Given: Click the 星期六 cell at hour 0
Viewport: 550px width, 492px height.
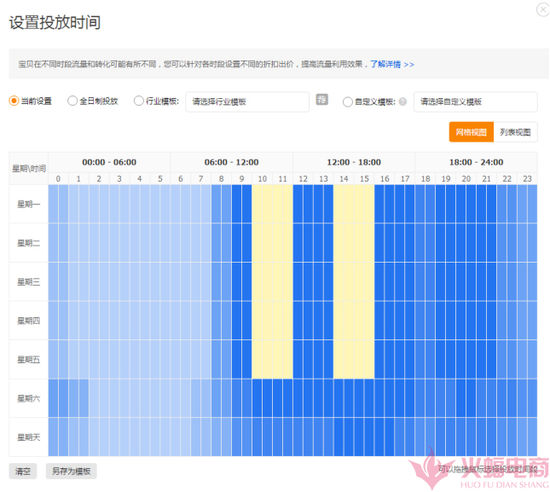Looking at the screenshot, I should click(58, 398).
